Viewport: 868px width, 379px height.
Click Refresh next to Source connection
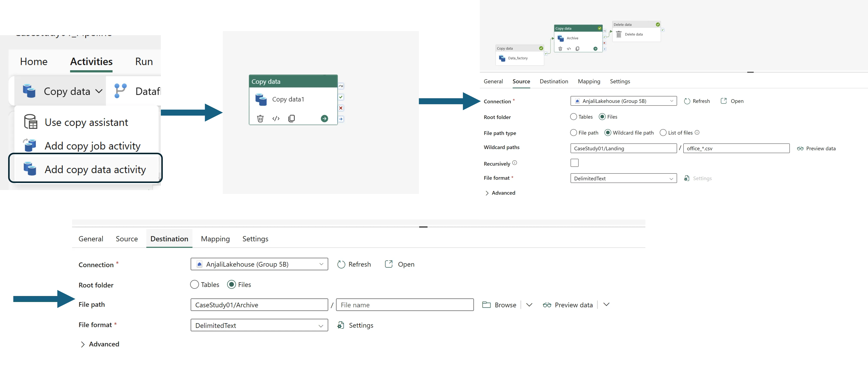(x=697, y=101)
